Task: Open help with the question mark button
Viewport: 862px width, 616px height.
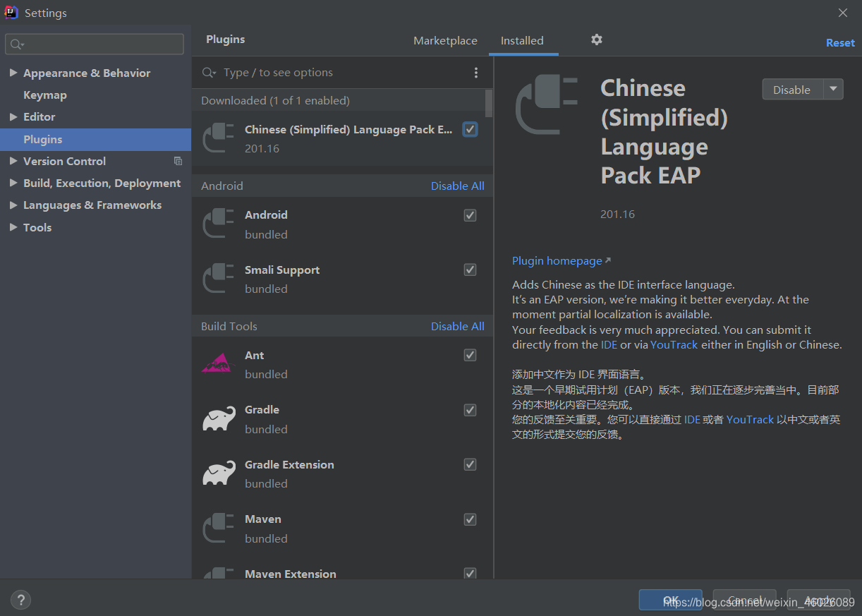Action: [x=20, y=600]
